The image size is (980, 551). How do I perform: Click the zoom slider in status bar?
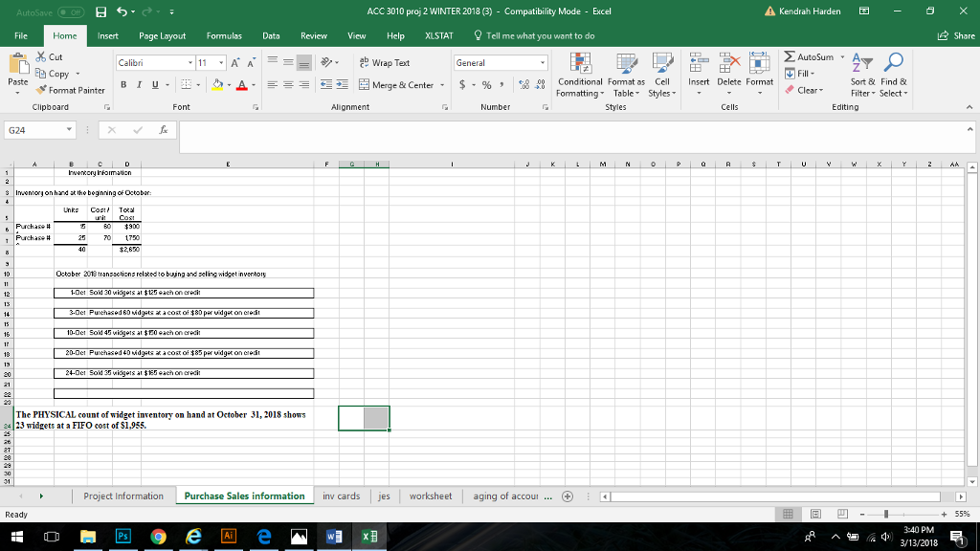[x=887, y=515]
